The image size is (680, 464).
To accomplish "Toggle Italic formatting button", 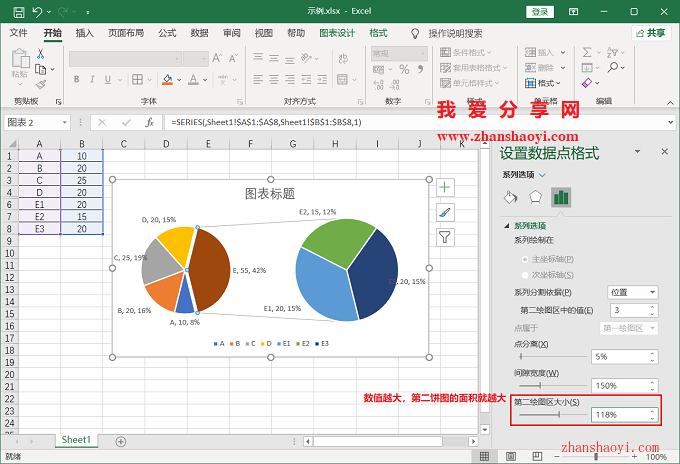I will [92, 79].
